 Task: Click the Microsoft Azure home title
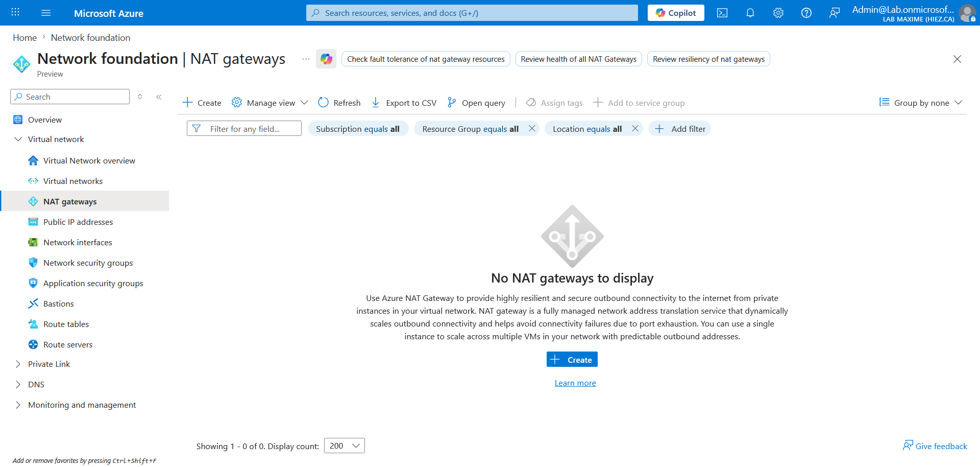point(109,13)
